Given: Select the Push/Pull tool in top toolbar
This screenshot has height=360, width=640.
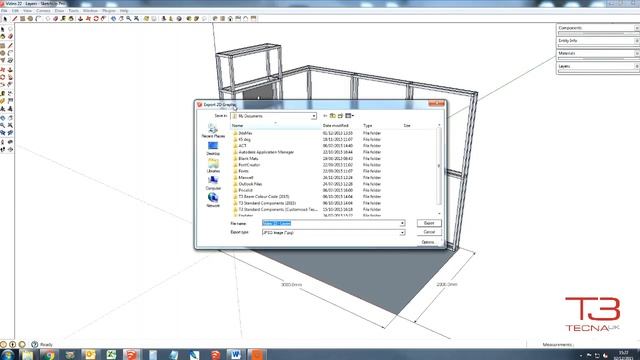Looking at the screenshot, I should click(80, 19).
